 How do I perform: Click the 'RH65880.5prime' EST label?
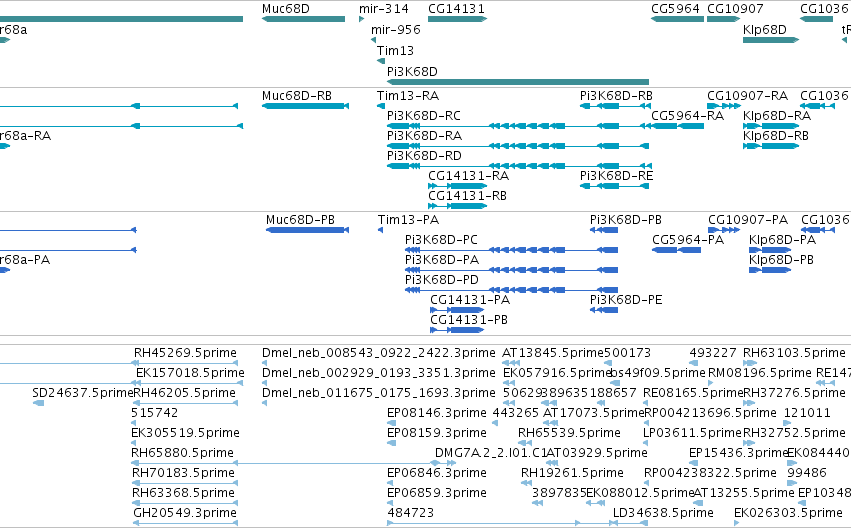click(182, 453)
